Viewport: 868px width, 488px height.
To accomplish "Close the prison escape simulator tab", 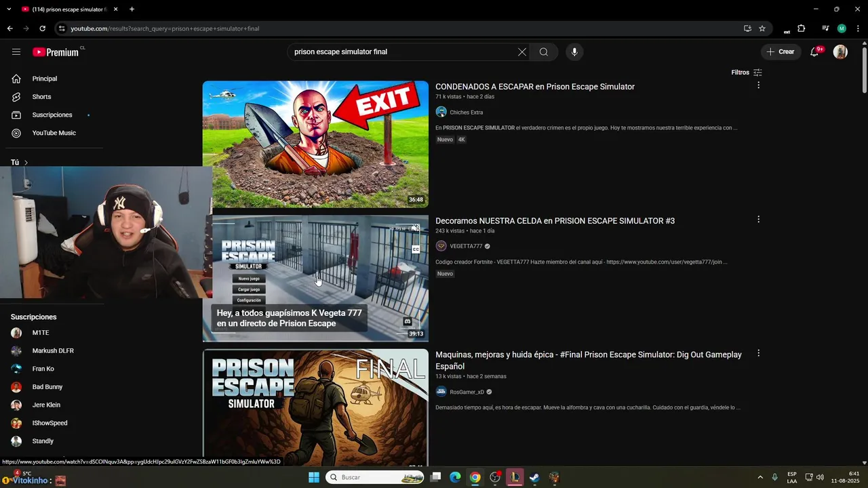I will (115, 9).
